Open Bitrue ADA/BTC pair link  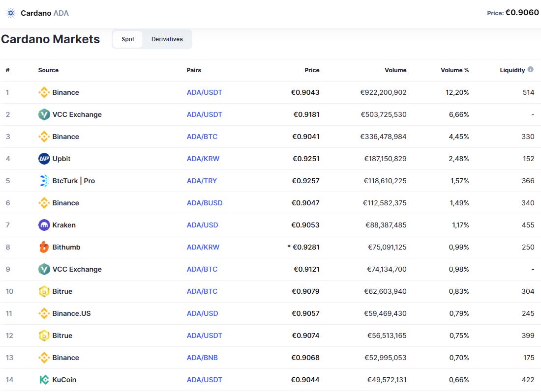[202, 291]
